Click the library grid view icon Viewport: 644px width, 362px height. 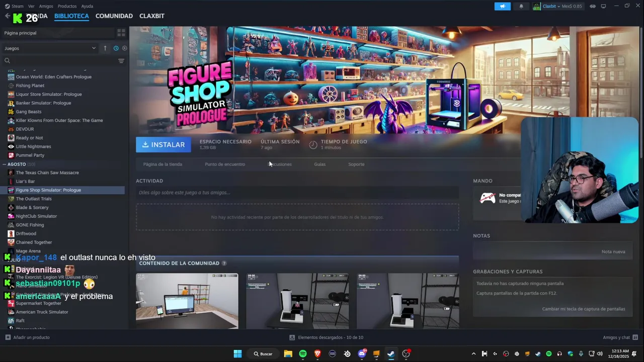pyautogui.click(x=121, y=33)
